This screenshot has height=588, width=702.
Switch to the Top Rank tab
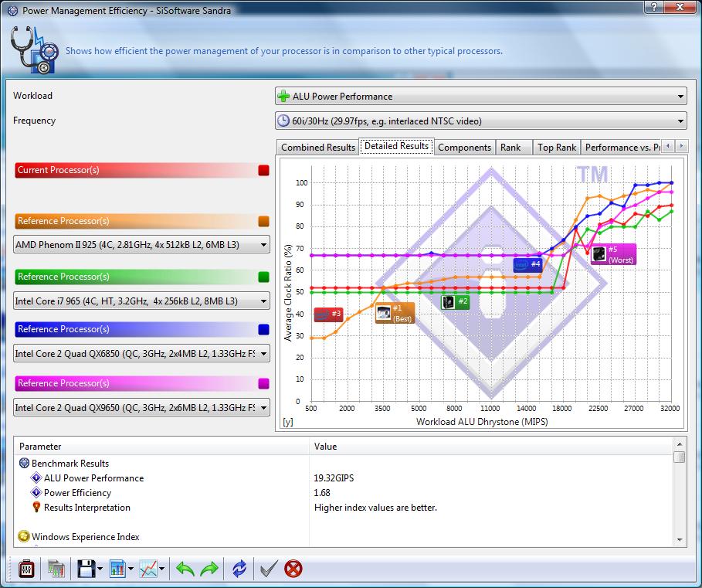pos(556,148)
